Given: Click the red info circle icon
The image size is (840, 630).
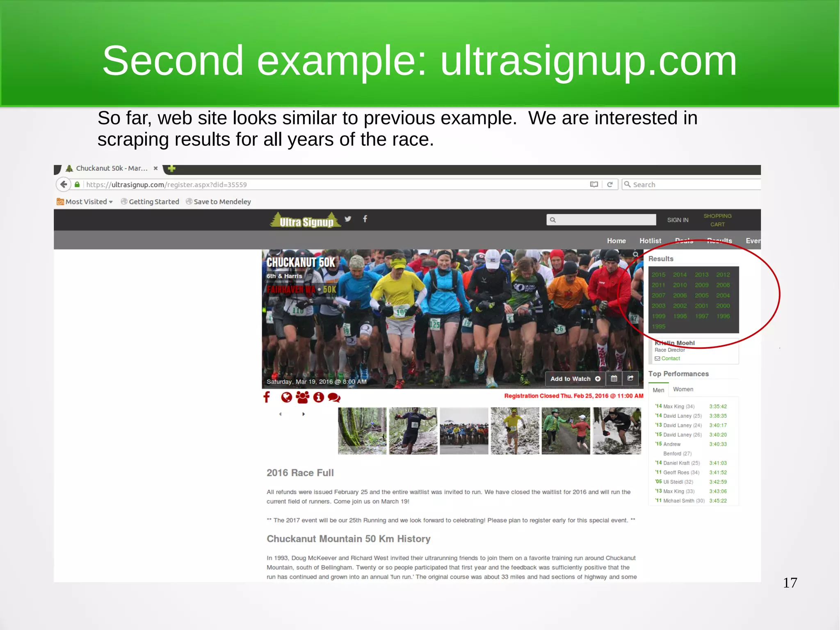Looking at the screenshot, I should (x=319, y=397).
